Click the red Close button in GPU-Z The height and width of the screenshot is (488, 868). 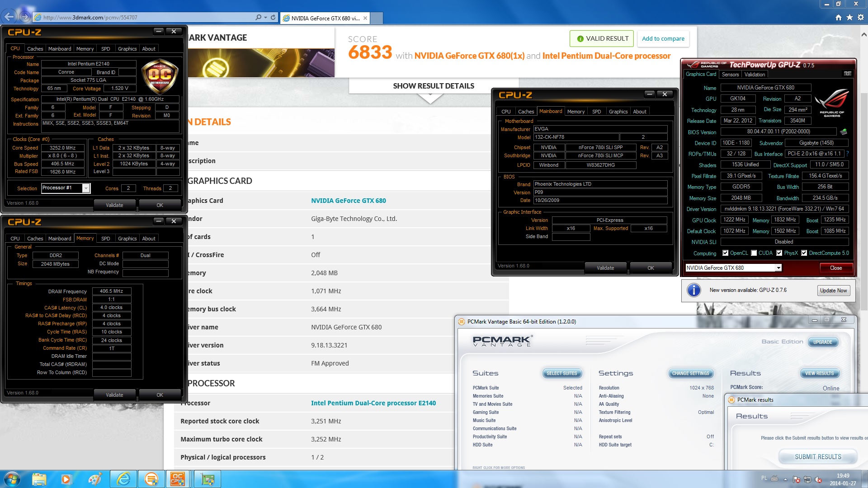click(x=836, y=268)
